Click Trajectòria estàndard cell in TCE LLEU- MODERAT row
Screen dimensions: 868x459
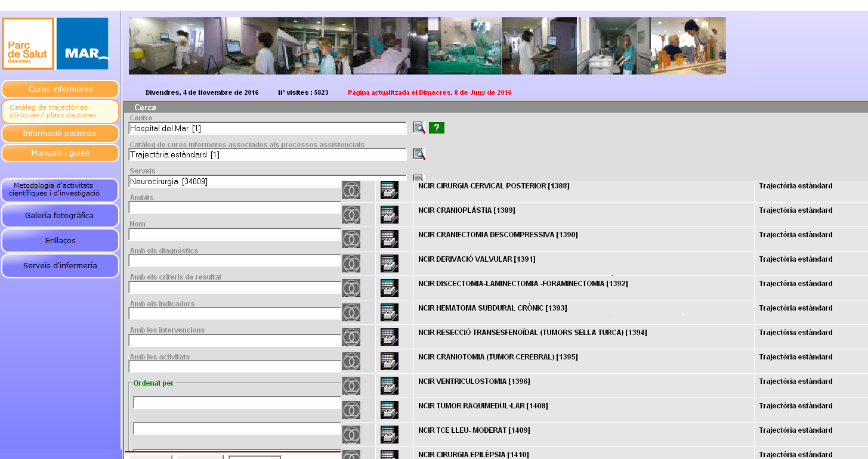click(796, 430)
